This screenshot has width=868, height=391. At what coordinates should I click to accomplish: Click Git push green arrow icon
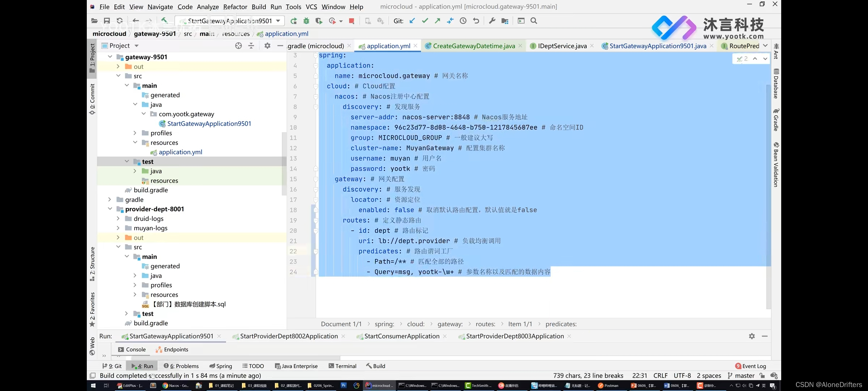pos(438,21)
